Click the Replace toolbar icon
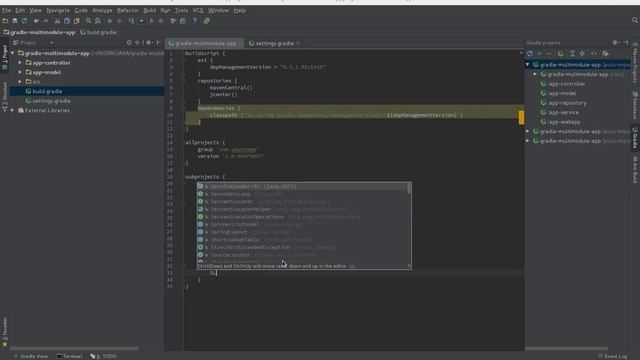The height and width of the screenshot is (360, 640). (x=98, y=21)
